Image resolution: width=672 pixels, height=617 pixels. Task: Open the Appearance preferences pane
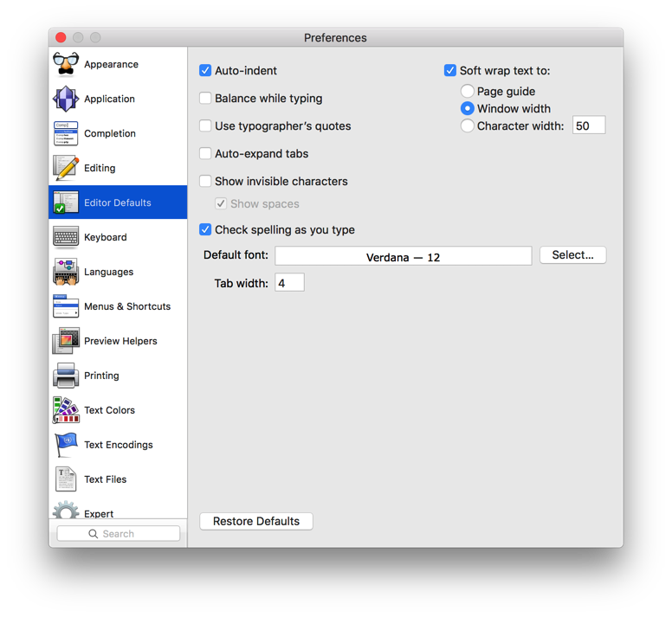click(118, 64)
